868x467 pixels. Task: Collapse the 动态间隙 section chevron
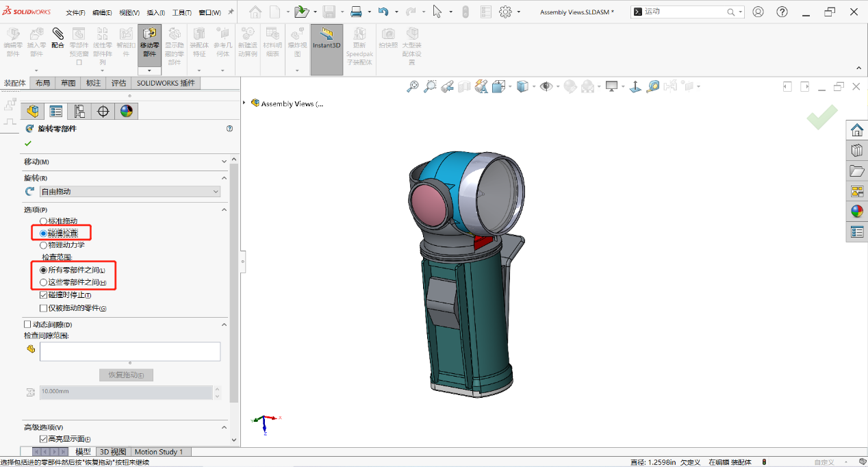224,325
